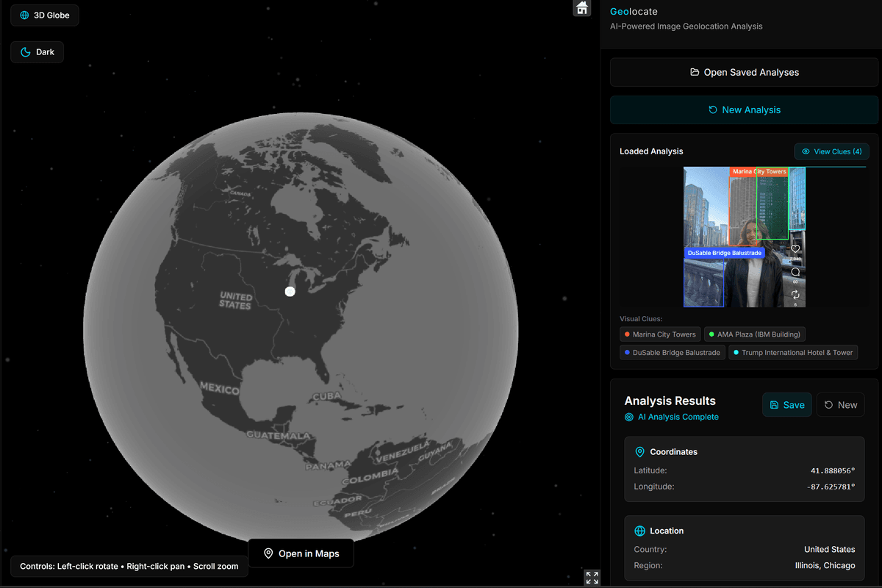Viewport: 882px width, 588px height.
Task: Click the DuSable Bridge Balustrade label on photo
Action: (x=725, y=253)
